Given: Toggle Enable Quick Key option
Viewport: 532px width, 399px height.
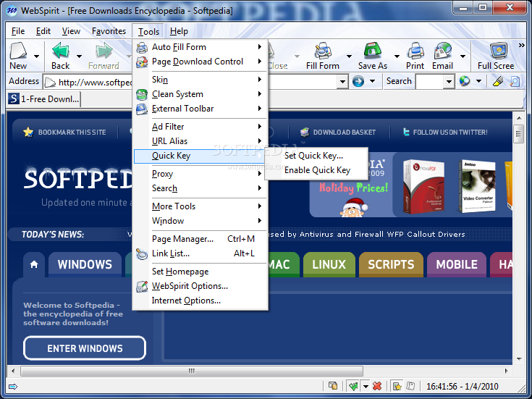Looking at the screenshot, I should tap(317, 170).
